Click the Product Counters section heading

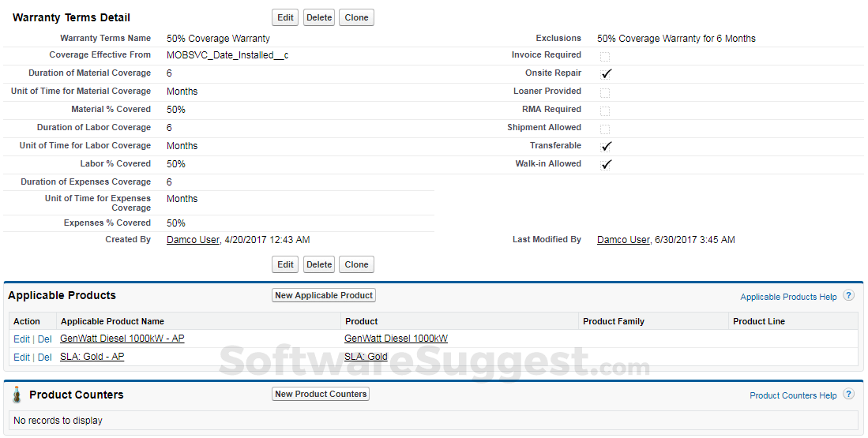[77, 395]
